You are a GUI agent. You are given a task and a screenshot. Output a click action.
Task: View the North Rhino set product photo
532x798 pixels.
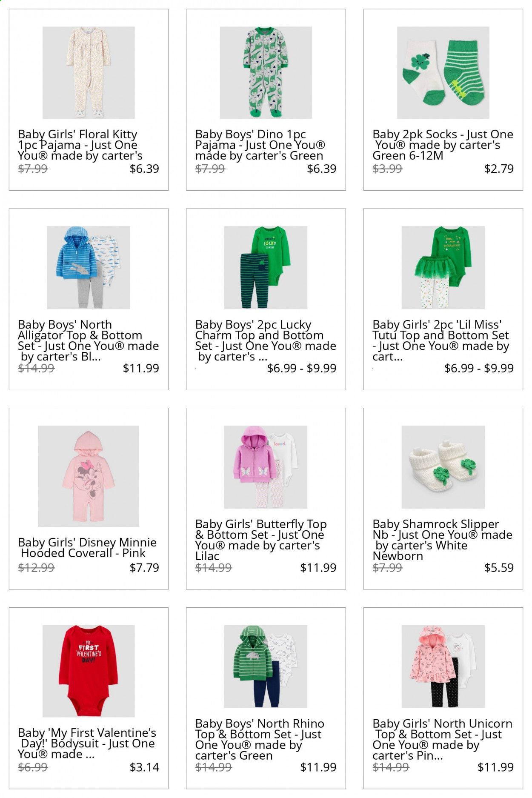click(x=266, y=666)
